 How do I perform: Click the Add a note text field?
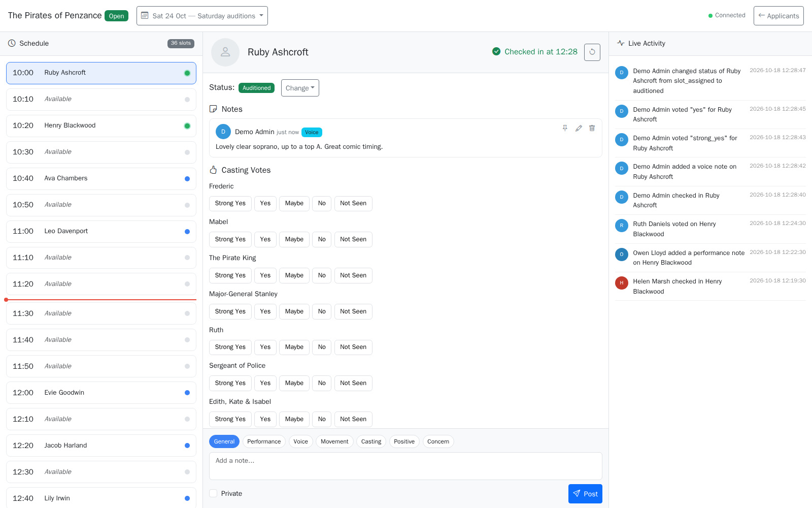pos(405,466)
